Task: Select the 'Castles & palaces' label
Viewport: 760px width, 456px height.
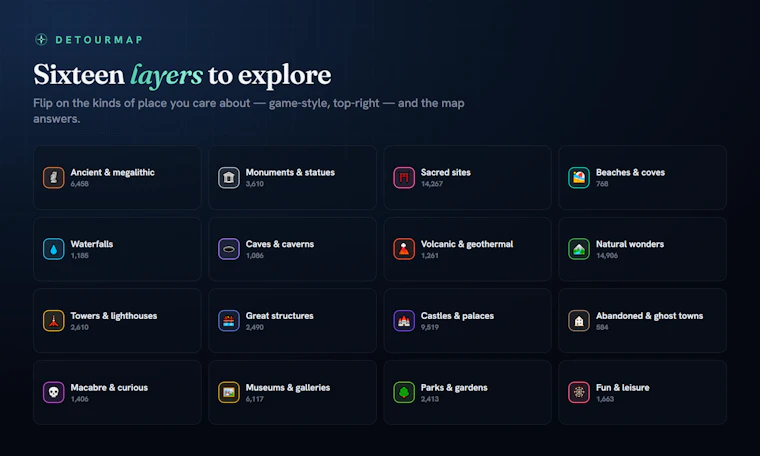Action: (x=457, y=316)
